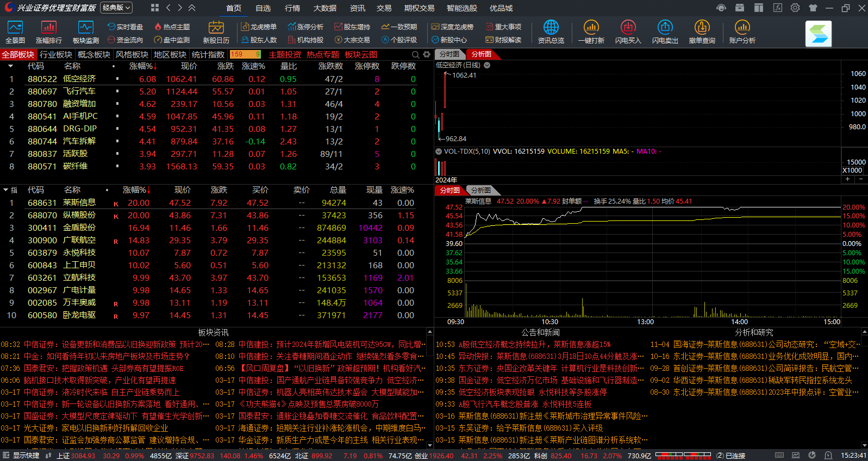Open 财报解读 financial report analysis
This screenshot has height=461, width=868.
click(x=504, y=40)
